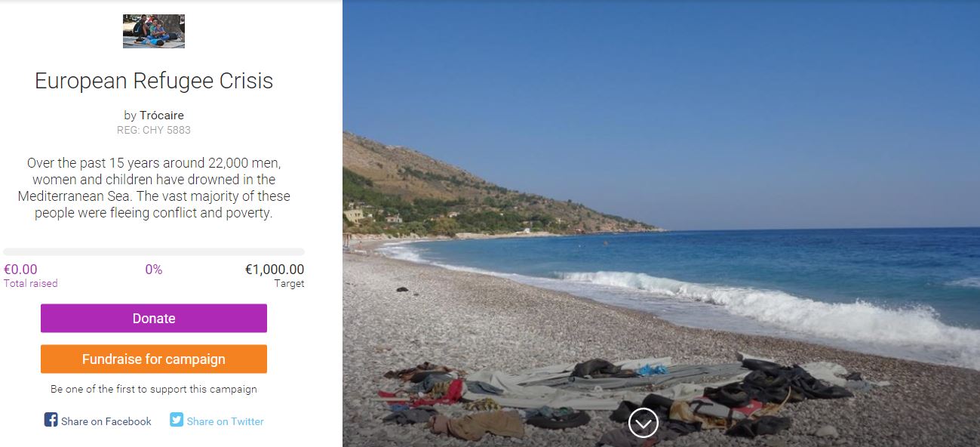980x447 pixels.
Task: Click the beach cover photo
Action: (661, 223)
